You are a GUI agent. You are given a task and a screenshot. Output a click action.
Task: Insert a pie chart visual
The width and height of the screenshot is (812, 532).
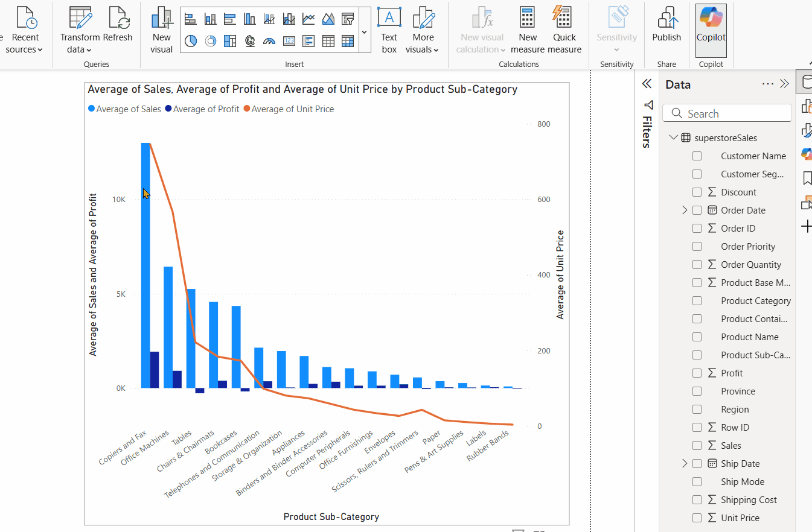click(x=191, y=42)
